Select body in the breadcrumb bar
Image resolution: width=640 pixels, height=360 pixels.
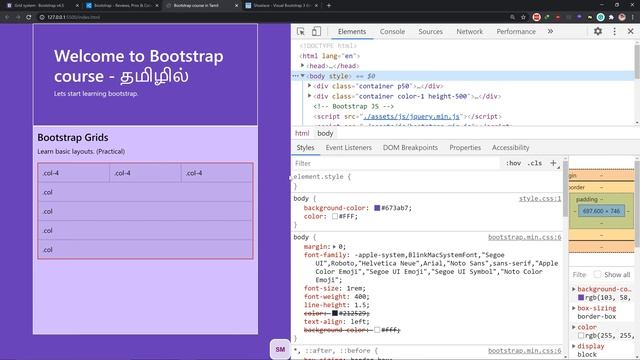(x=325, y=133)
